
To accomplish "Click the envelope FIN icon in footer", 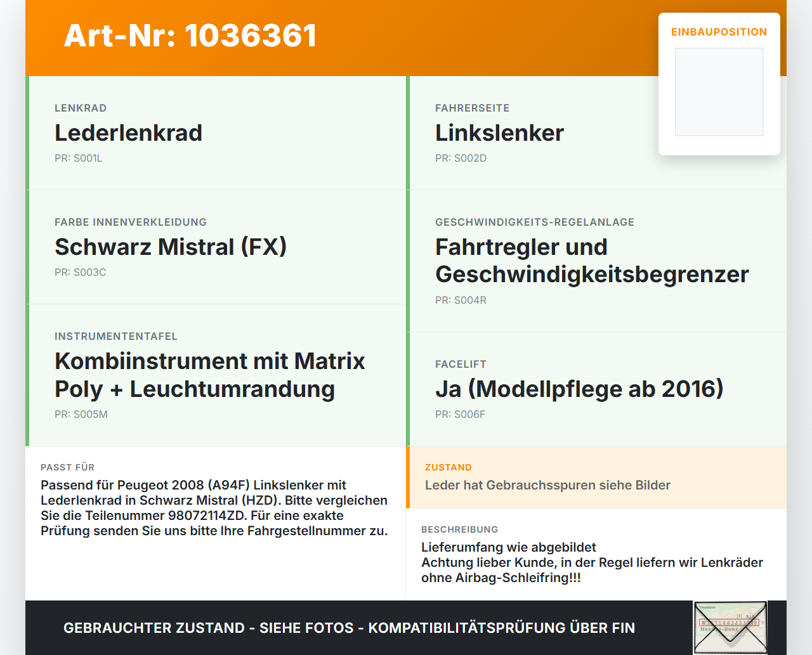I will (730, 628).
